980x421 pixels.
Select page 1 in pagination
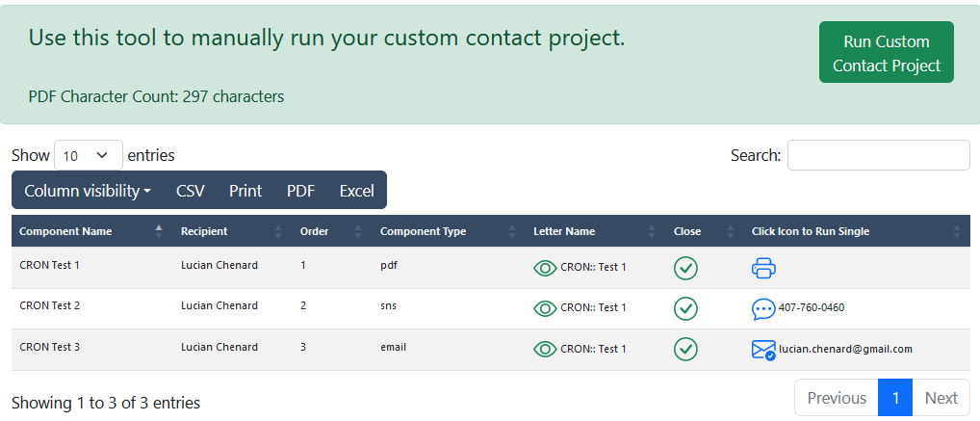tap(895, 398)
